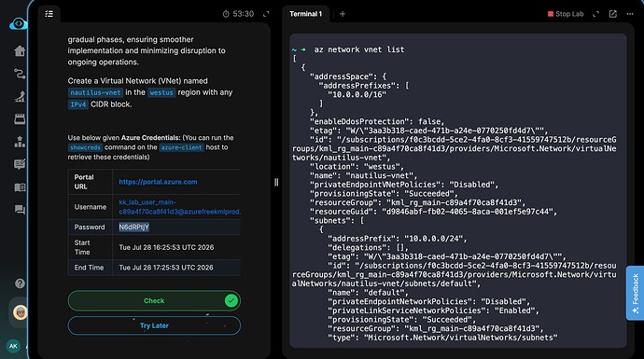Open the leaderboard podium icon
This screenshot has width=644, height=359.
[20, 142]
